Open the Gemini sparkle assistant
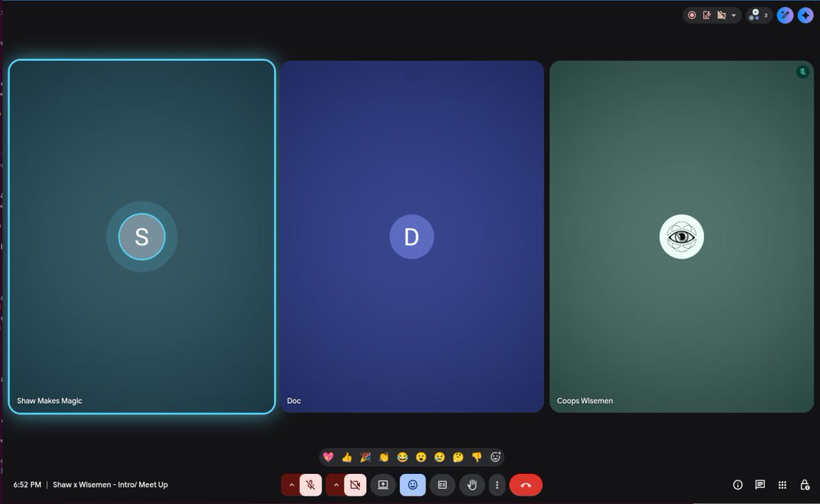Viewport: 820px width, 504px height. point(805,15)
